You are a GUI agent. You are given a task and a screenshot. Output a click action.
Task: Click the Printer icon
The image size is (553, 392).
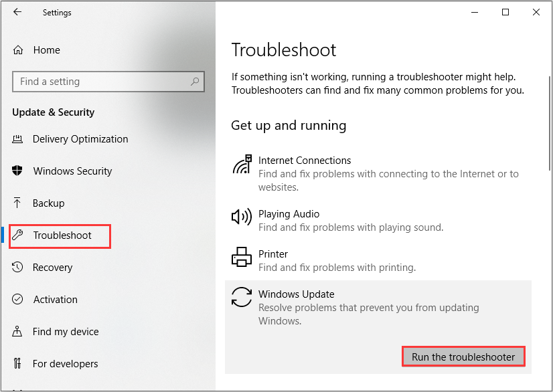coord(242,257)
